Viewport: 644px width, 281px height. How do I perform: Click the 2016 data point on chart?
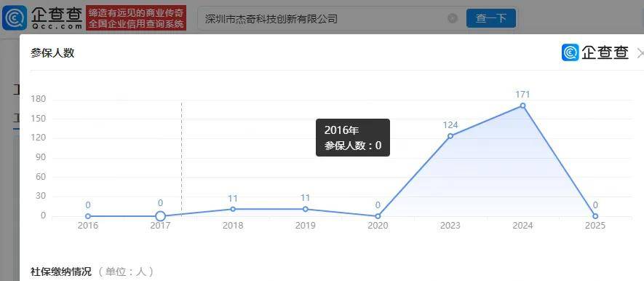pyautogui.click(x=88, y=216)
